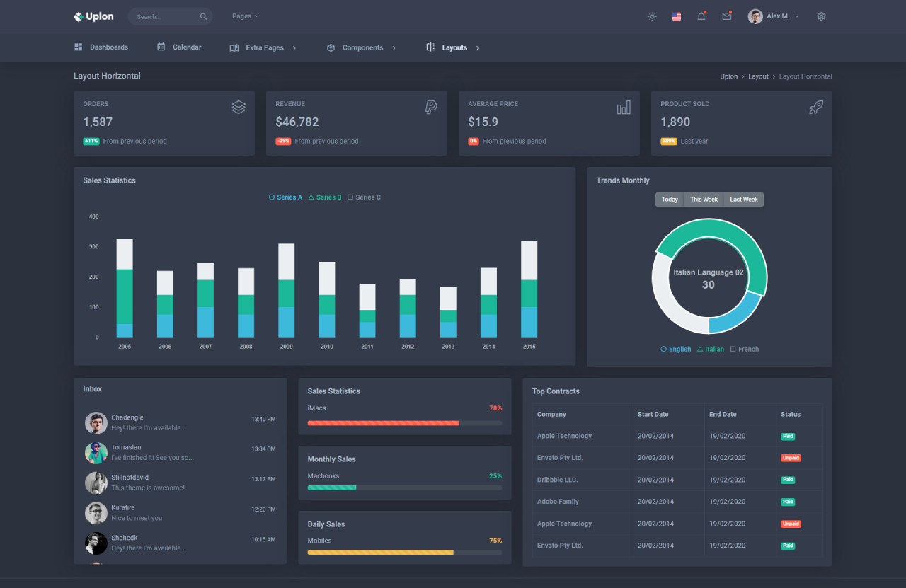Click the -29% revenue badge
906x588 pixels.
pos(283,142)
